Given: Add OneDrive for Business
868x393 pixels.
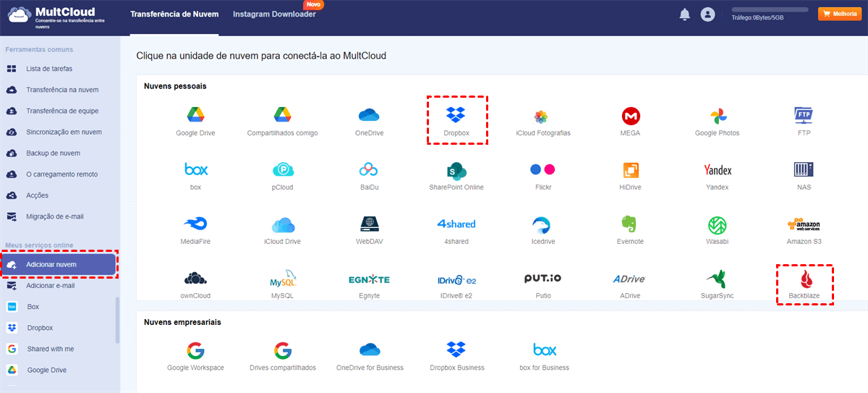Looking at the screenshot, I should click(370, 356).
